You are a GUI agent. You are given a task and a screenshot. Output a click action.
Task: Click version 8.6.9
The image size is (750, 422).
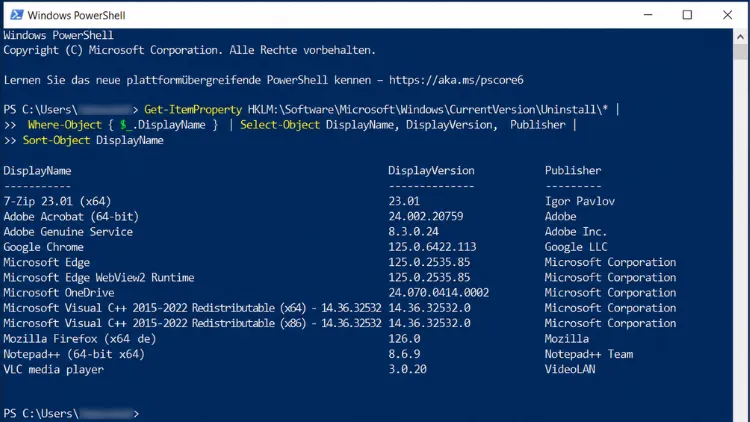pos(404,354)
